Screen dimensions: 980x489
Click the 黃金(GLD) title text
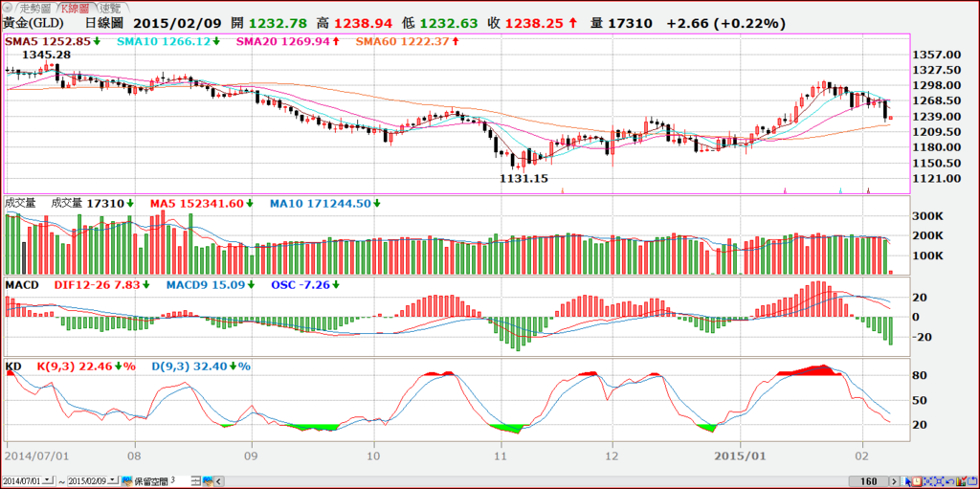[x=33, y=24]
